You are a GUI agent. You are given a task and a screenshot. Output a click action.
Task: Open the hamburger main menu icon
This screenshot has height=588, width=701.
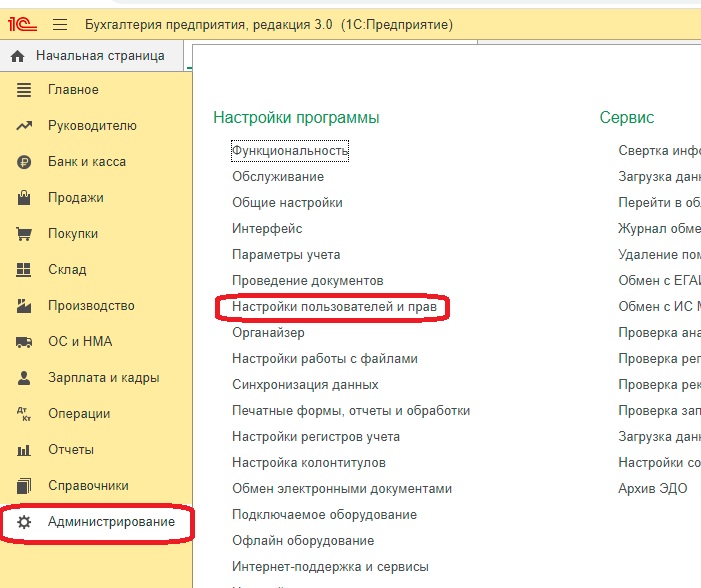[x=60, y=23]
